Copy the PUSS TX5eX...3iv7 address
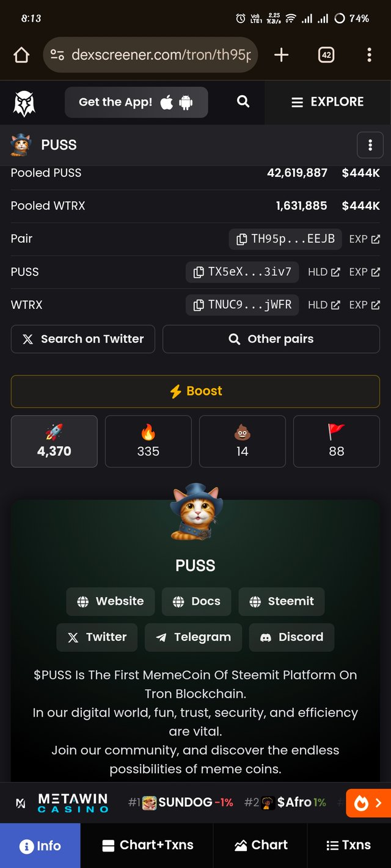The width and height of the screenshot is (391, 868). point(242,272)
